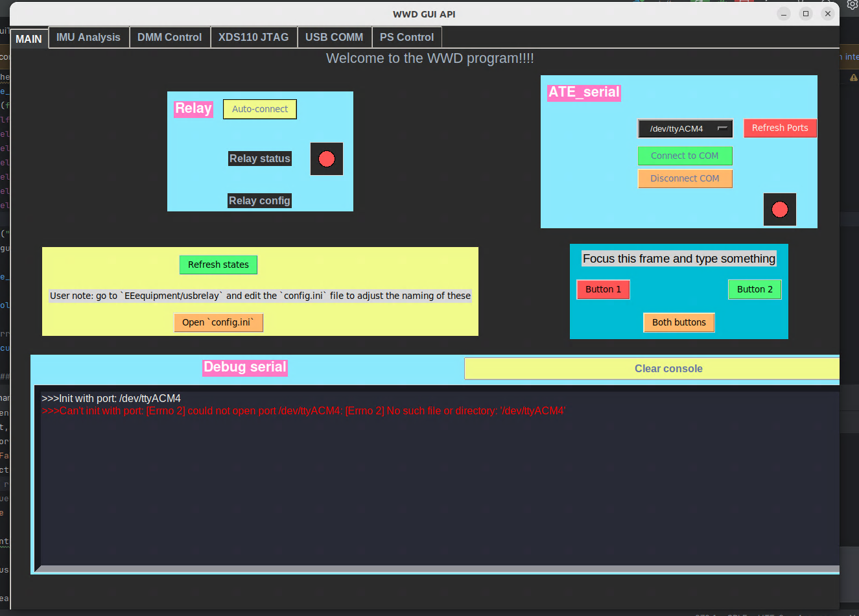Image resolution: width=859 pixels, height=616 pixels.
Task: Click the Disconnect COM button
Action: (x=685, y=179)
